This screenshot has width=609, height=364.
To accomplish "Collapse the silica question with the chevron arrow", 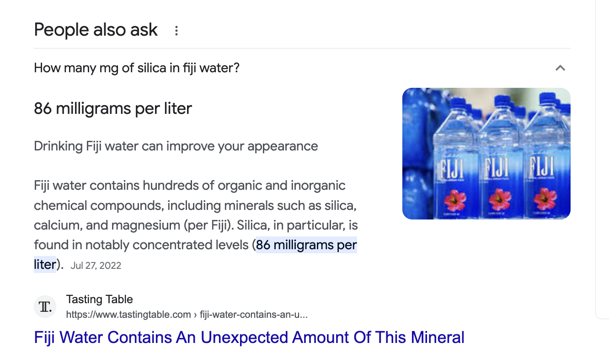I will [x=560, y=68].
